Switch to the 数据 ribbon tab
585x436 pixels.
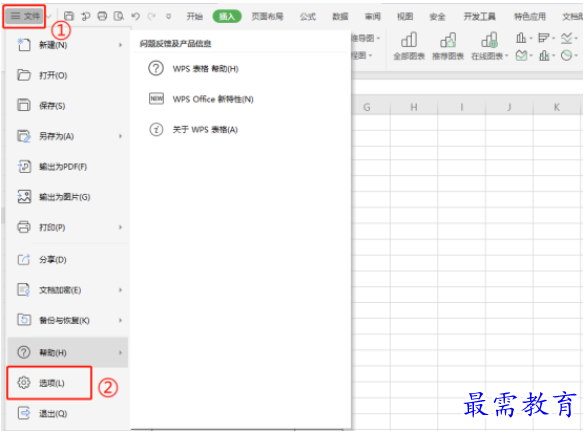pyautogui.click(x=340, y=16)
